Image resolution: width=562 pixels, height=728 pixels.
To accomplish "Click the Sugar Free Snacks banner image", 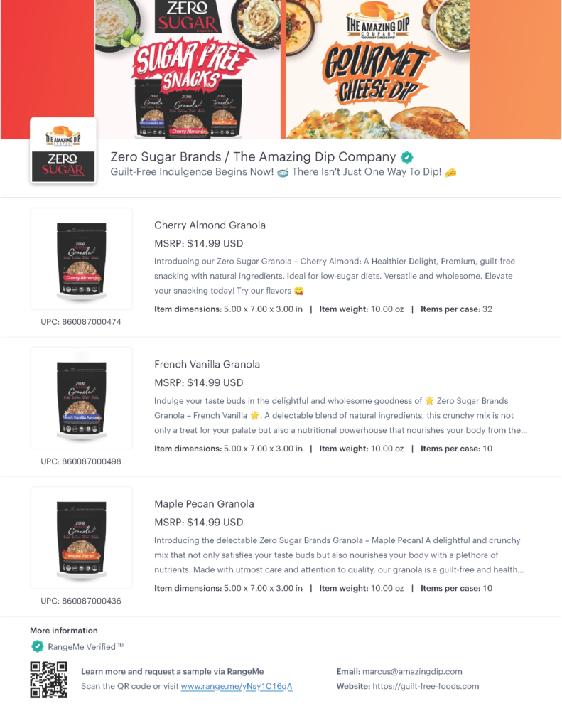I will (188, 70).
